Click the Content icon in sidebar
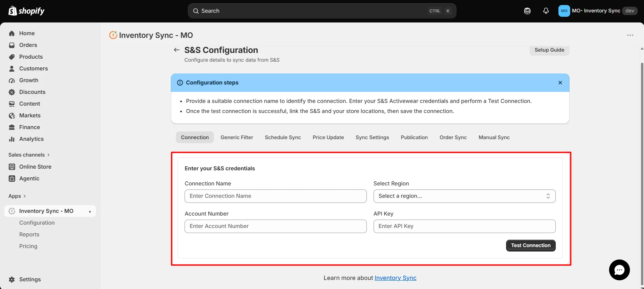This screenshot has width=644, height=289. (12, 104)
